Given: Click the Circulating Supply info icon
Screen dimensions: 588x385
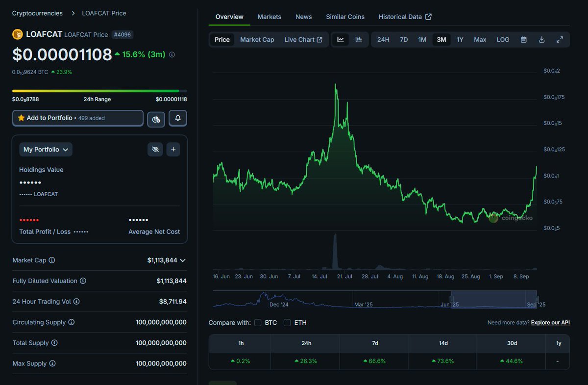Looking at the screenshot, I should [x=72, y=322].
